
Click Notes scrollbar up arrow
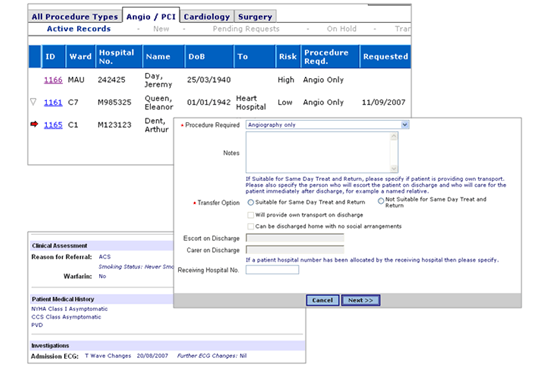tap(394, 136)
